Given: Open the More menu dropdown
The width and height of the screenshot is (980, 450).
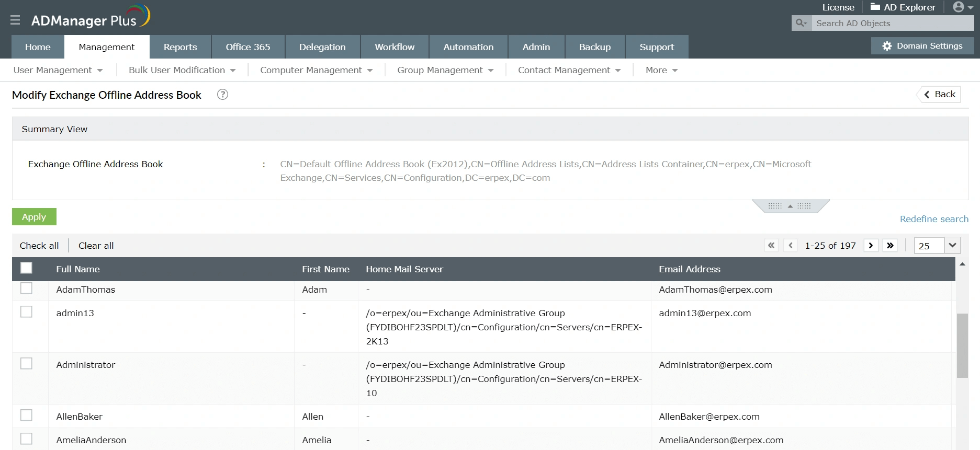Looking at the screenshot, I should click(661, 70).
